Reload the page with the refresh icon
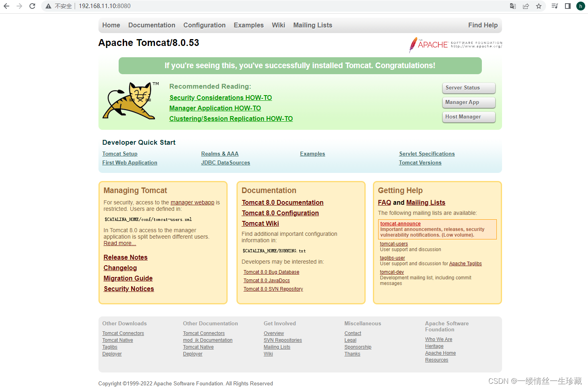Viewport: 588px width, 389px height. 32,6
